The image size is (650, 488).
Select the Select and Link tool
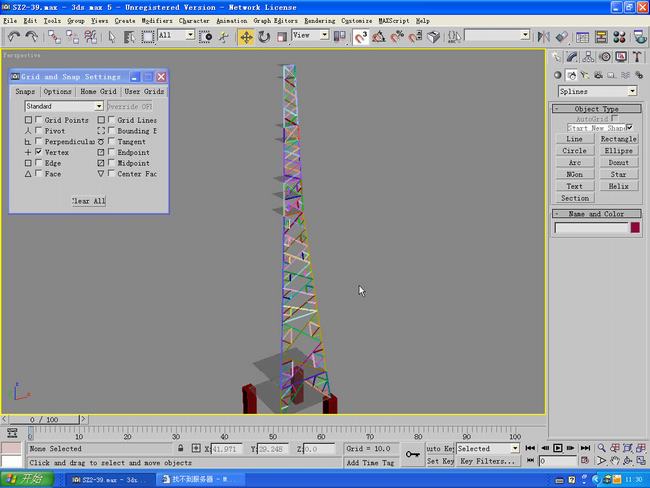(x=54, y=37)
